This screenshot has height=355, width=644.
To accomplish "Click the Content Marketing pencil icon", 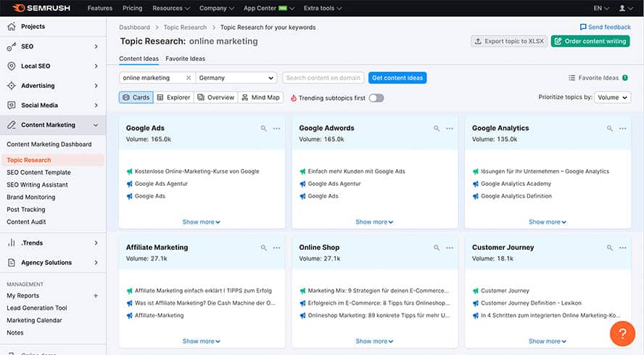I will (12, 125).
